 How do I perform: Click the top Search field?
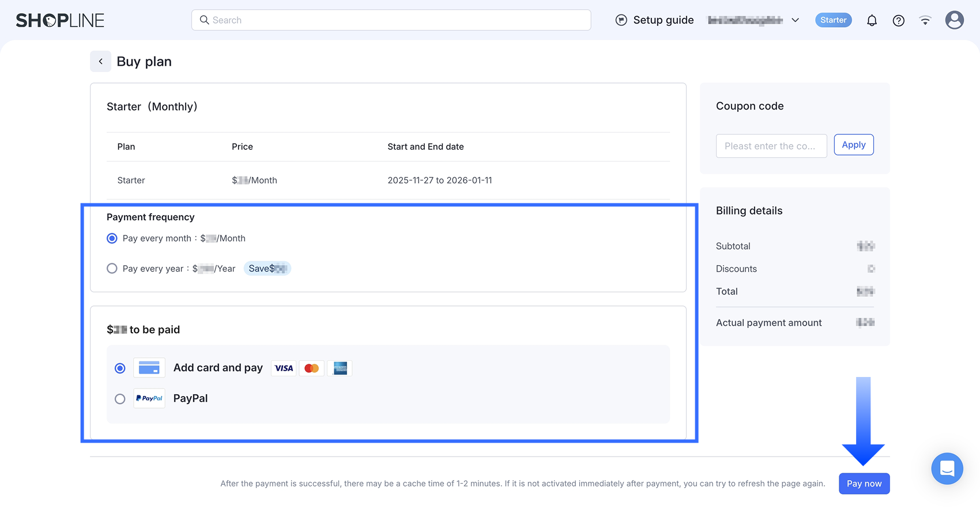[x=391, y=20]
